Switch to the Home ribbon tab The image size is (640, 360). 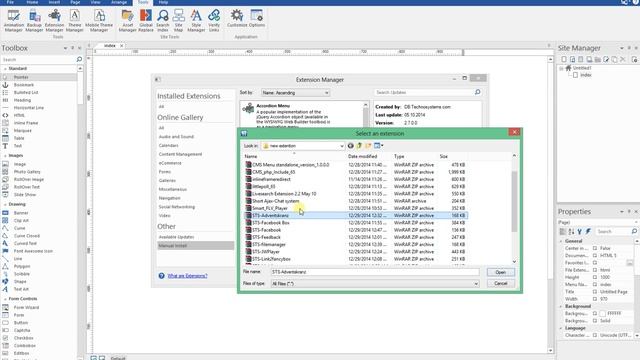pyautogui.click(x=32, y=2)
